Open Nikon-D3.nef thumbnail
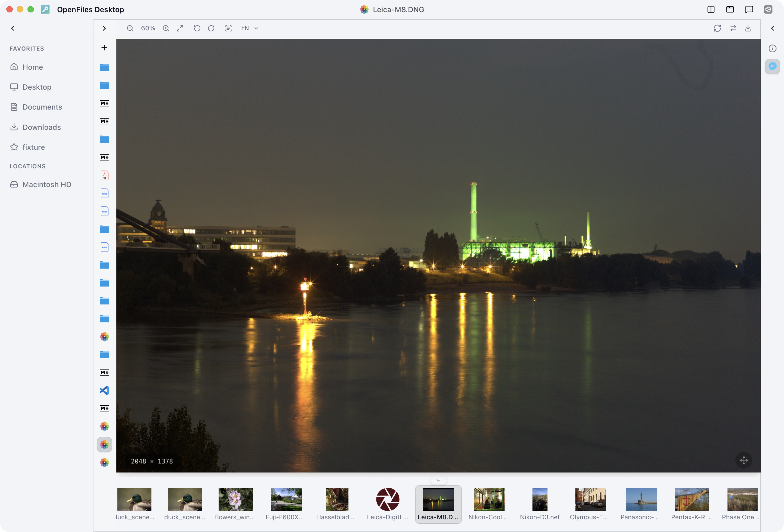 (540, 504)
